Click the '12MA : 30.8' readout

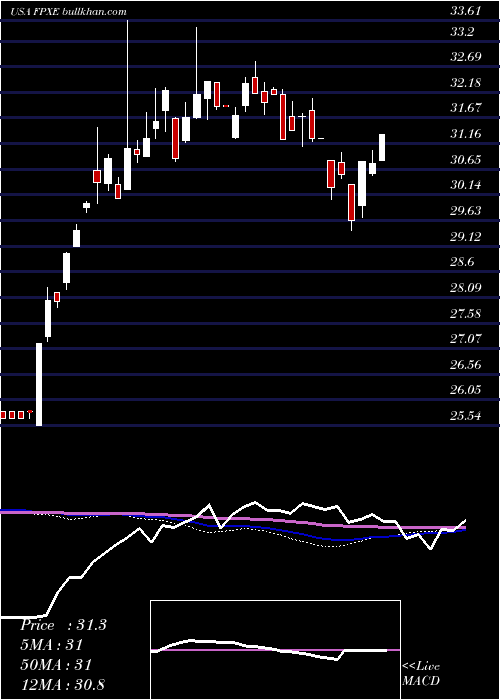[x=62, y=684]
